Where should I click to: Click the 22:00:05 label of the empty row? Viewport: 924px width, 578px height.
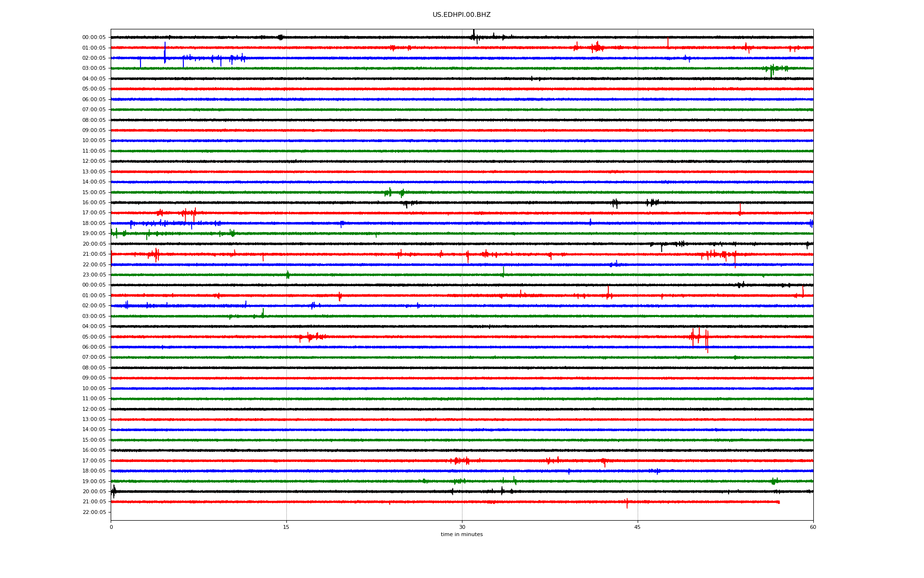pyautogui.click(x=94, y=512)
